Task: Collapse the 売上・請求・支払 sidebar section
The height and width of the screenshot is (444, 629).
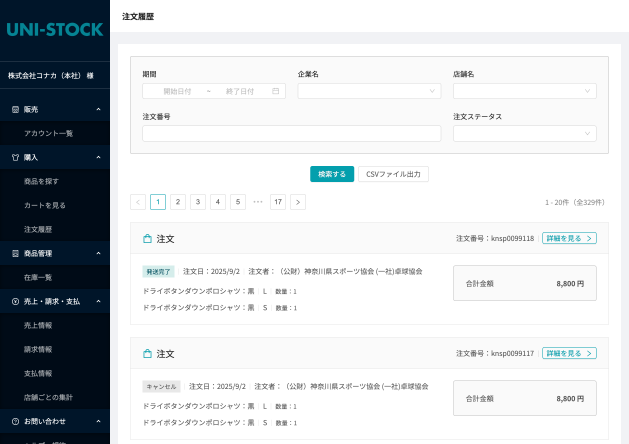Action: [98, 301]
